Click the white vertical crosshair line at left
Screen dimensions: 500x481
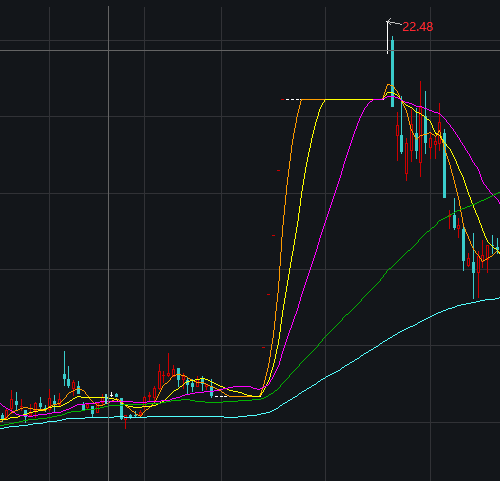tap(108, 243)
